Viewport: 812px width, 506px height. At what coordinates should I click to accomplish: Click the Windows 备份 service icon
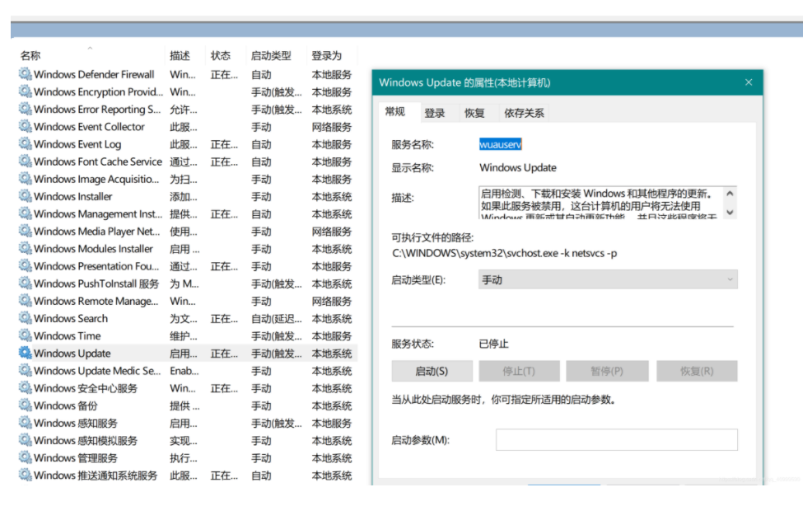[25, 405]
